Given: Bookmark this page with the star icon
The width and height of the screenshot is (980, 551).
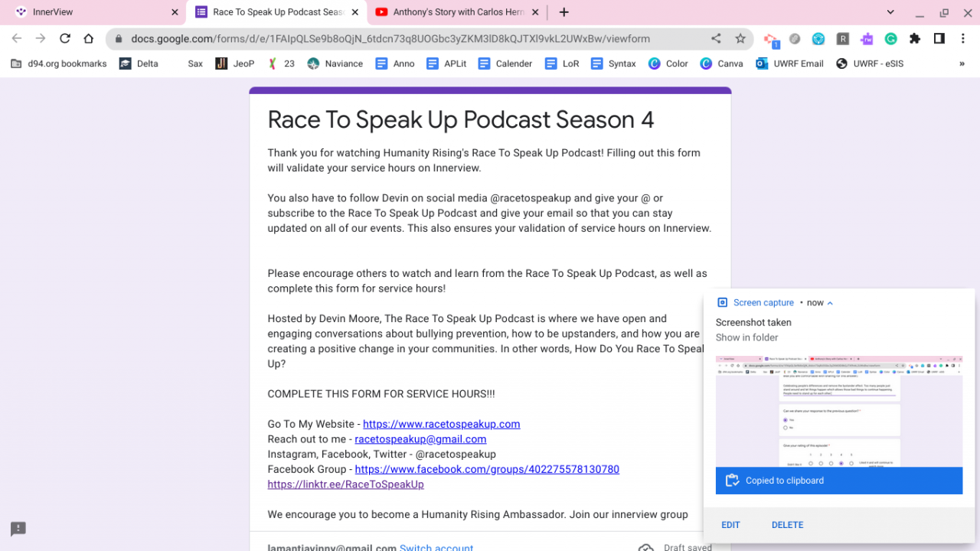Looking at the screenshot, I should tap(740, 38).
